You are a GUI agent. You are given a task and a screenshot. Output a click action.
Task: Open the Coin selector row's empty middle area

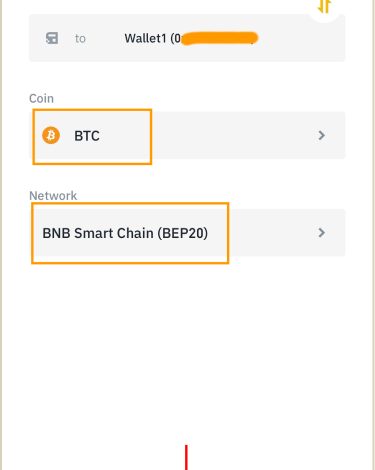point(233,135)
